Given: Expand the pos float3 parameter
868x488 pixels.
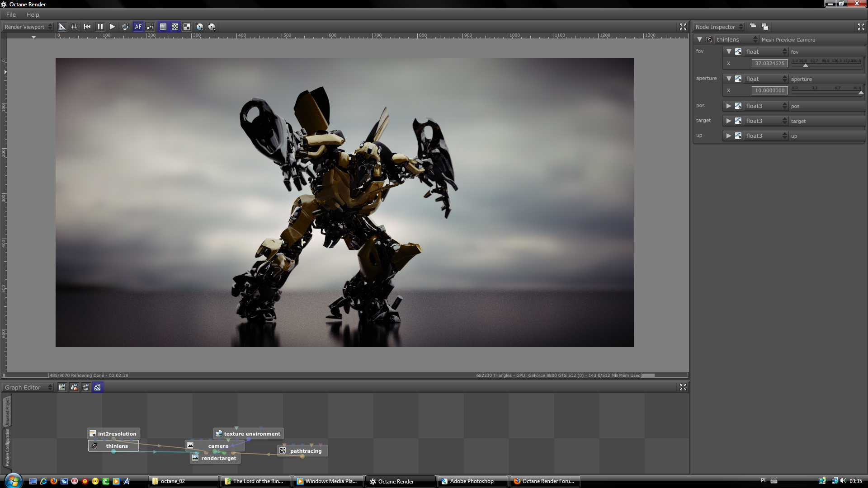Looking at the screenshot, I should pos(728,106).
